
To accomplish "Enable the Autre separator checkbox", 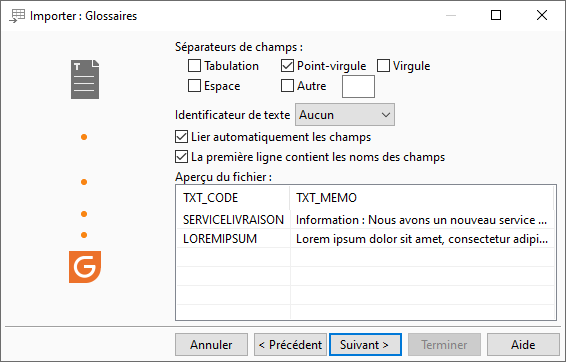I will tap(287, 86).
